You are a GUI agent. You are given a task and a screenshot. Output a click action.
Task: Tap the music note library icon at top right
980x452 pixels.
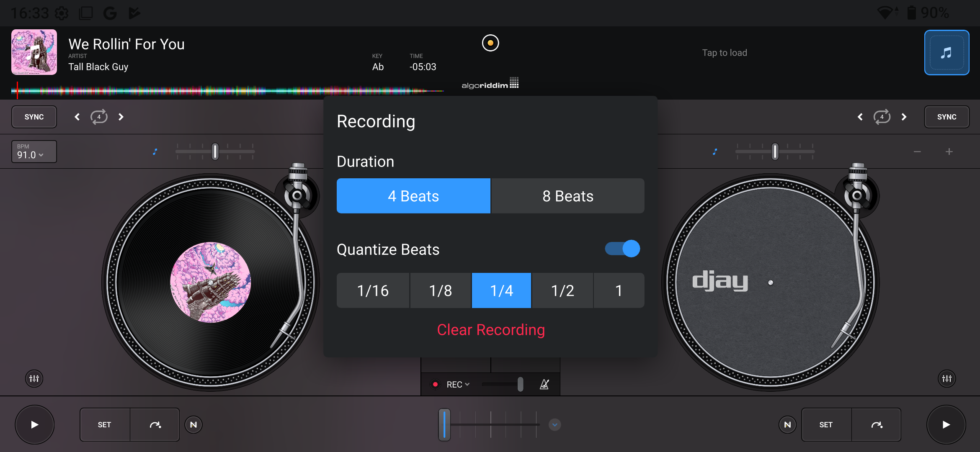946,52
